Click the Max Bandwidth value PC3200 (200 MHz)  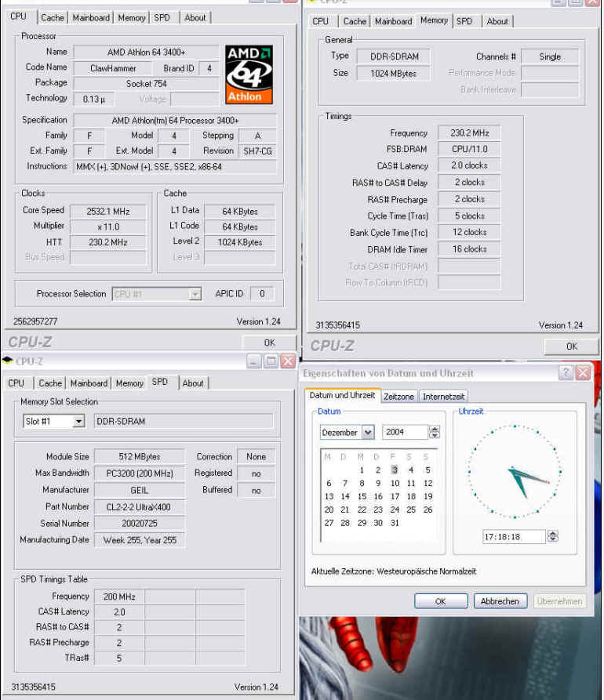pyautogui.click(x=140, y=473)
